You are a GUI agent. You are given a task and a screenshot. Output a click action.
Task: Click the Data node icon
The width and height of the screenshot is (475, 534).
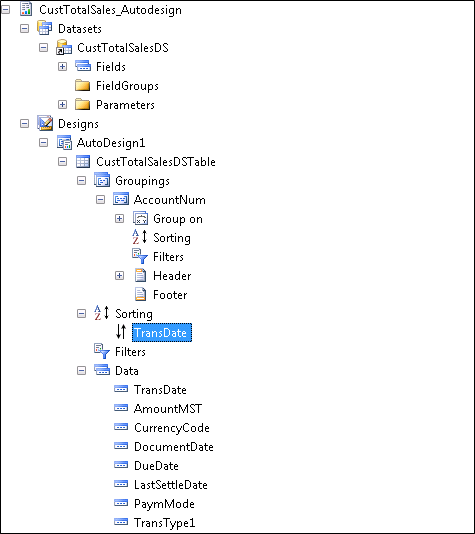(x=102, y=370)
